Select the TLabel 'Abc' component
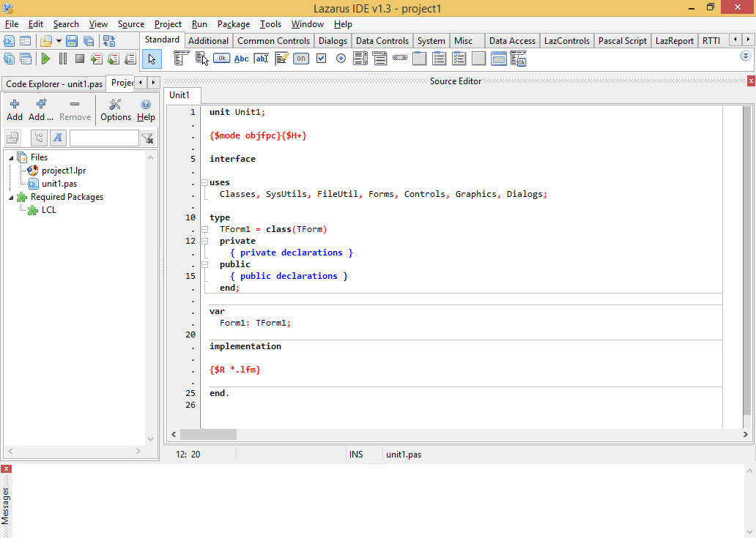756x538 pixels. click(241, 59)
